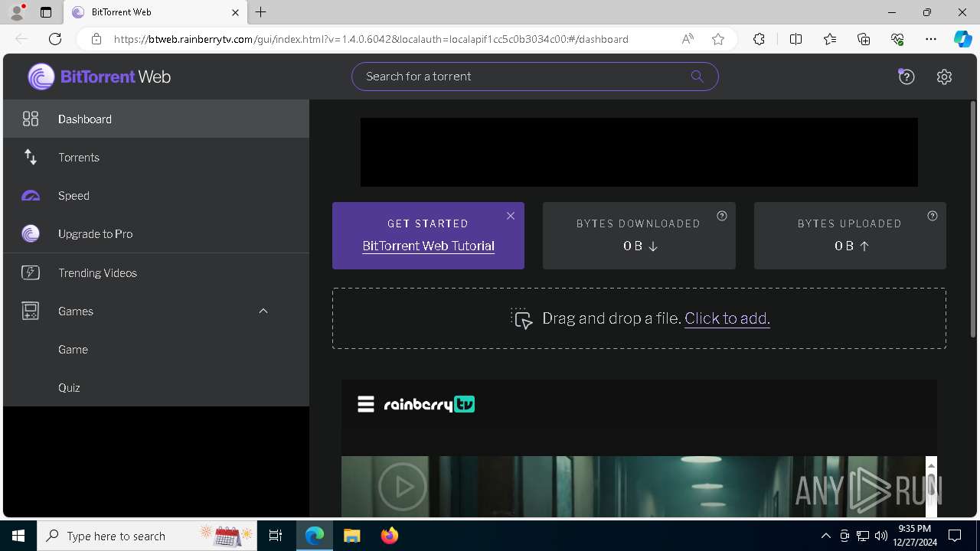Open the Edge profile icon

[x=17, y=12]
